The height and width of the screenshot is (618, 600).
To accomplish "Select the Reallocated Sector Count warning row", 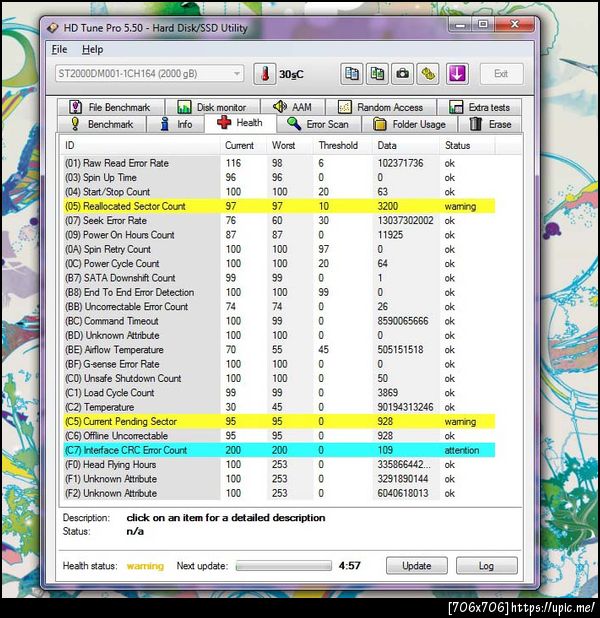I will click(x=279, y=206).
